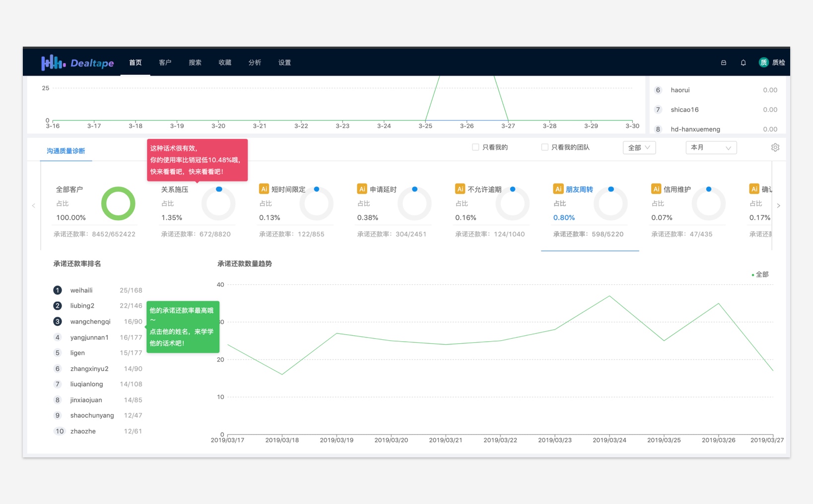813x504 pixels.
Task: Click the 全部客户 green donut chart
Action: click(118, 203)
